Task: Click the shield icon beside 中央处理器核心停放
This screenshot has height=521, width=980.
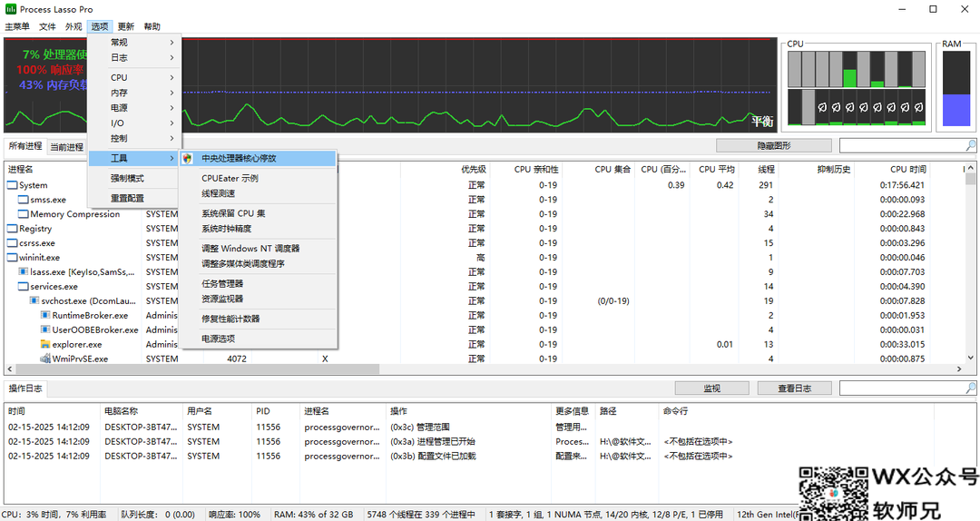Action: [188, 158]
